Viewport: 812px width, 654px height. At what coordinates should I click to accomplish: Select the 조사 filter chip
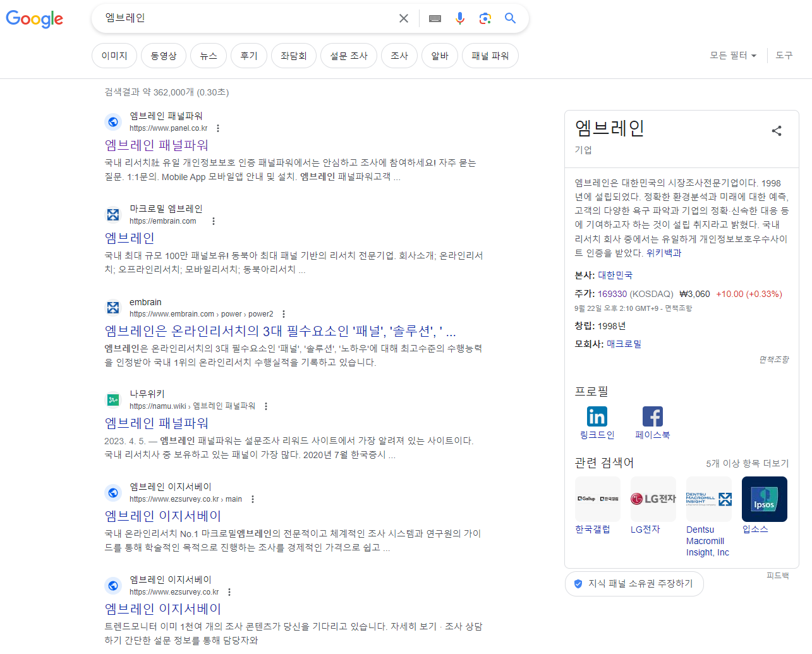399,56
